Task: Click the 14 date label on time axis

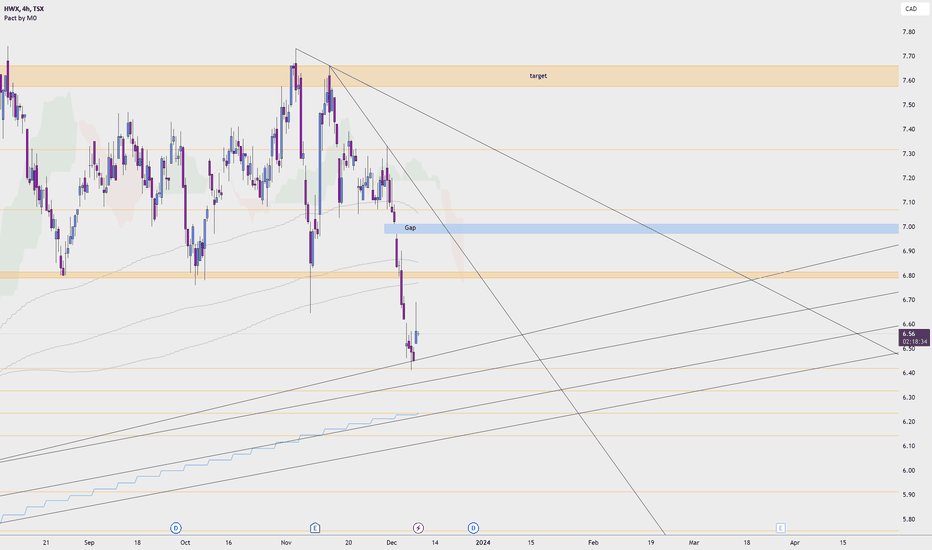Action: click(x=435, y=543)
